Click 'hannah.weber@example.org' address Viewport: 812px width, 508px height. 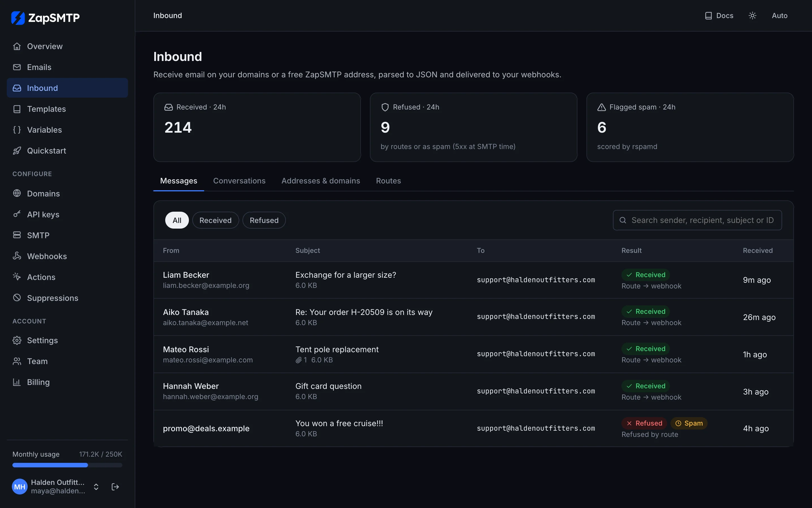(x=211, y=397)
